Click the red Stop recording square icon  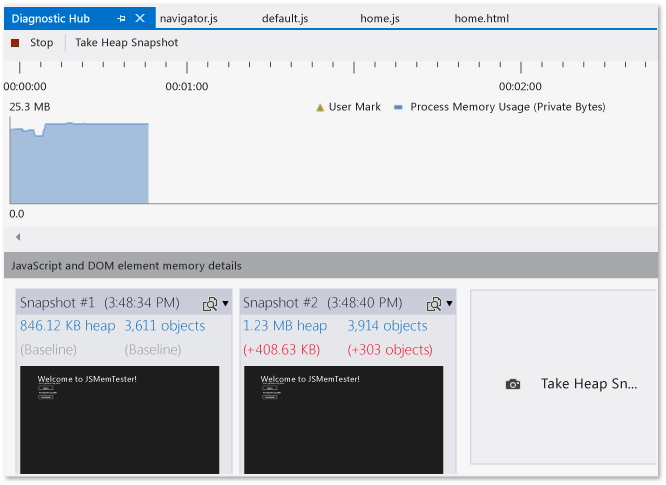point(15,43)
